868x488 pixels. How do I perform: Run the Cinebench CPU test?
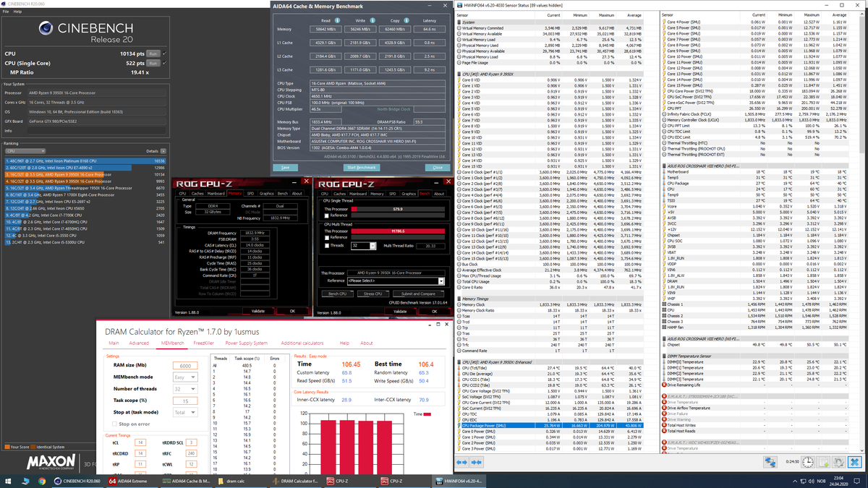153,53
